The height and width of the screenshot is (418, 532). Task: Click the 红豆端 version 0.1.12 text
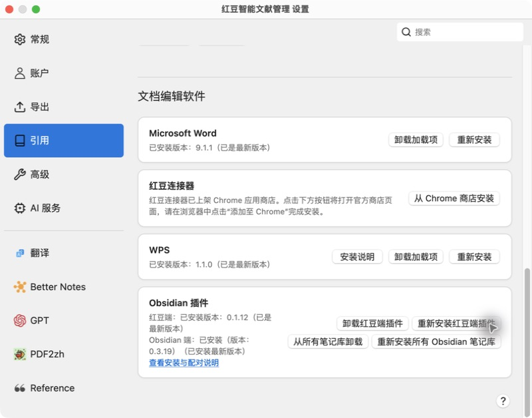[x=210, y=323]
